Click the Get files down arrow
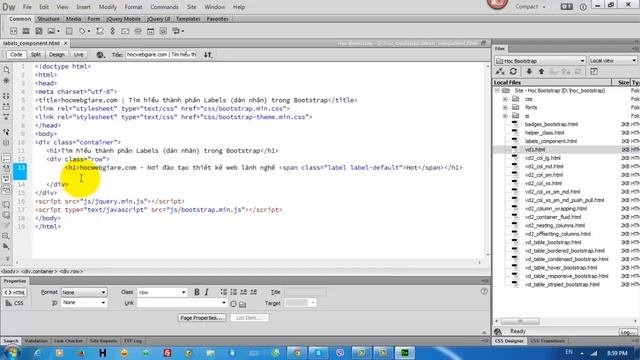640x360 pixels. coord(529,71)
